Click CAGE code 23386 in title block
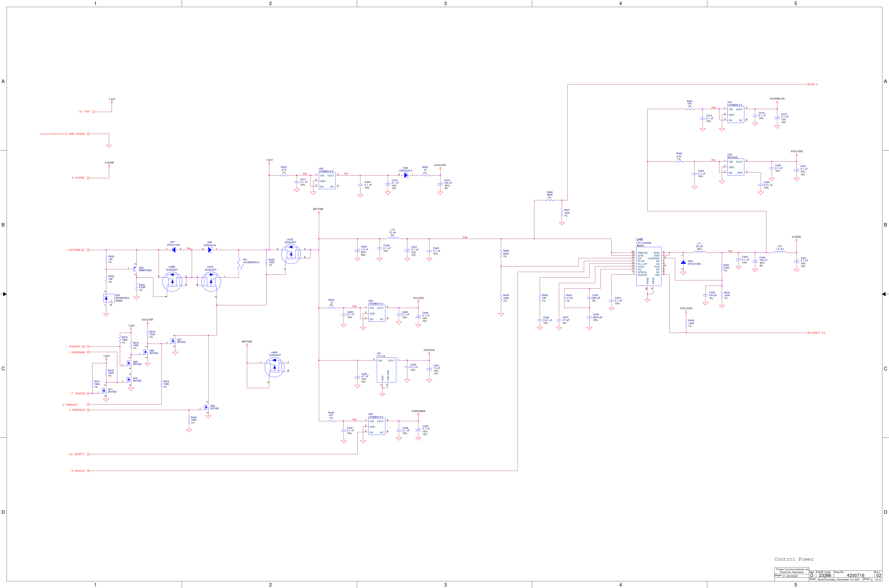The width and height of the screenshot is (889, 588). click(825, 575)
